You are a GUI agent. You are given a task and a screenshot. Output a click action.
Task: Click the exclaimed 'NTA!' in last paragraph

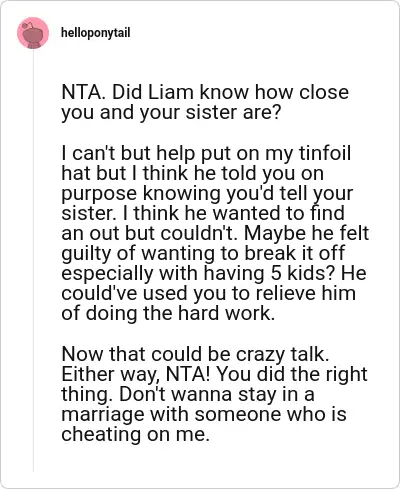click(x=188, y=374)
